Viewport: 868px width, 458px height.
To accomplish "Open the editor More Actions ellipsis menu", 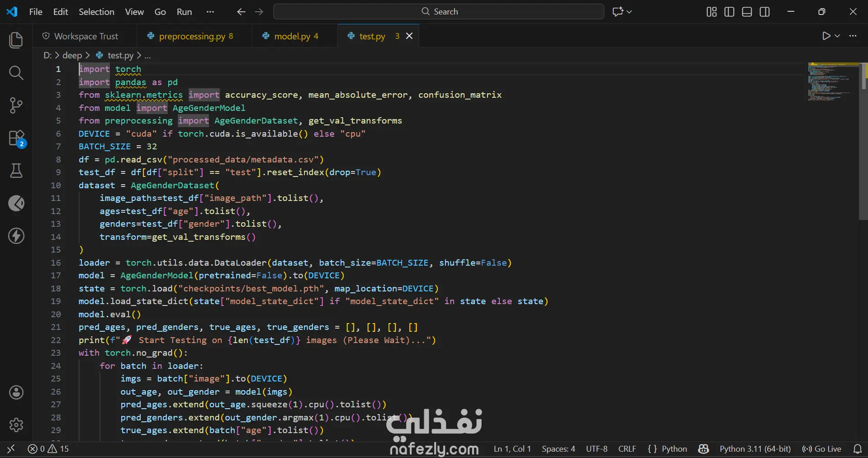I will point(853,36).
